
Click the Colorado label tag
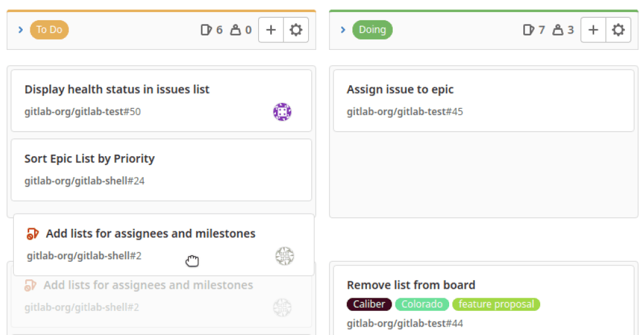422,305
